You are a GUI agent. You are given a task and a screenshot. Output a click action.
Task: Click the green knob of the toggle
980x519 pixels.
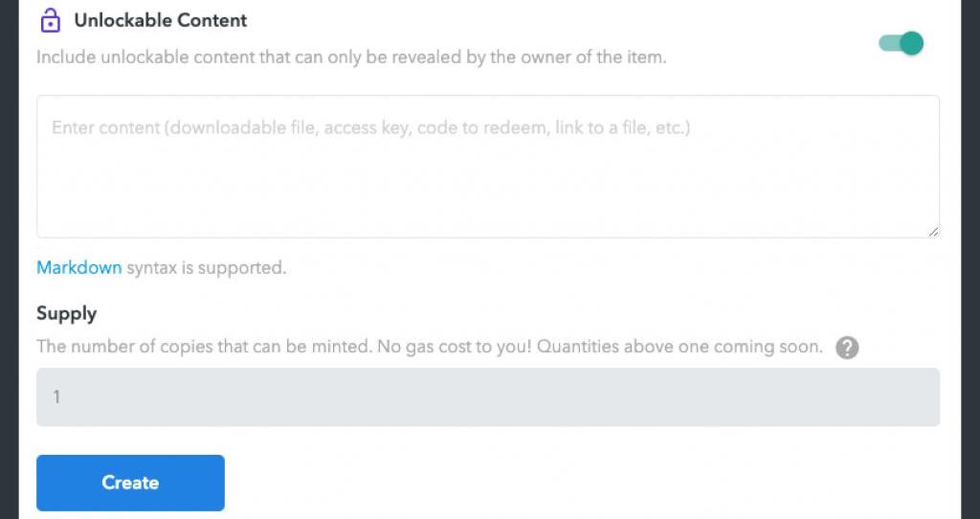pos(911,43)
